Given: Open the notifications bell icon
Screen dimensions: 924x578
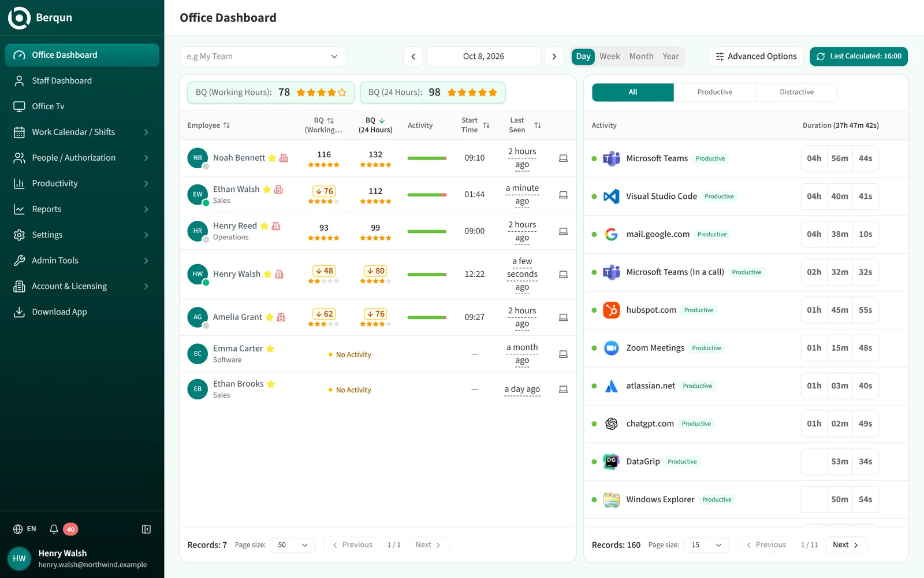Looking at the screenshot, I should (x=54, y=529).
